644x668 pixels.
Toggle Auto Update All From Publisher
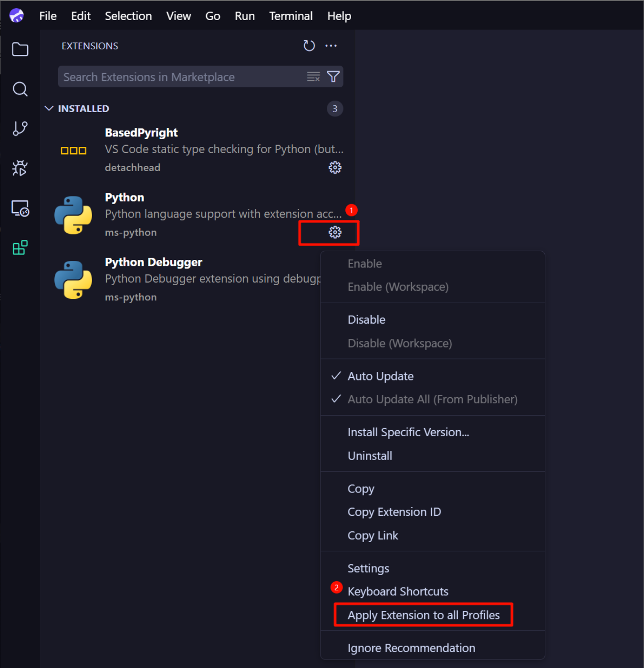(x=432, y=399)
